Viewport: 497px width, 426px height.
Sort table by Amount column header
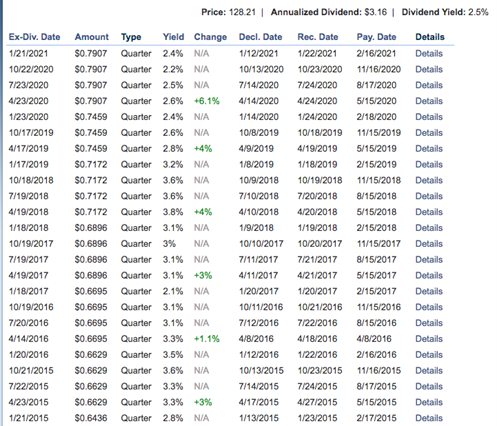(x=92, y=37)
